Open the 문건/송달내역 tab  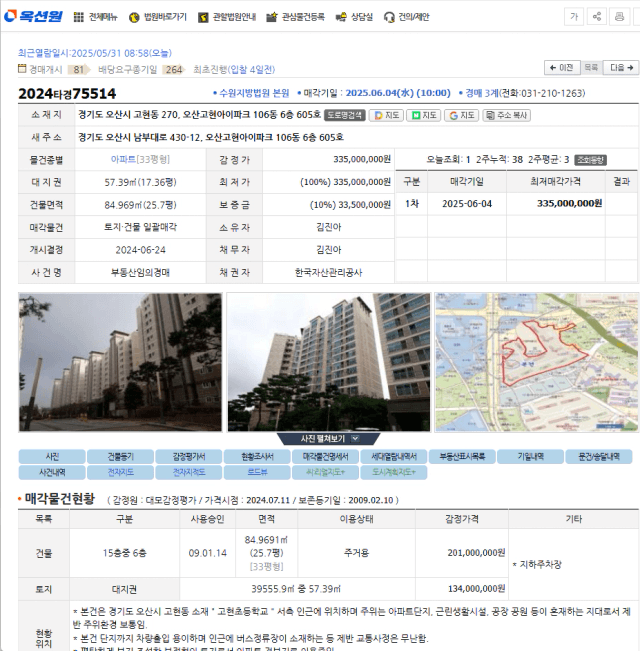[599, 457]
